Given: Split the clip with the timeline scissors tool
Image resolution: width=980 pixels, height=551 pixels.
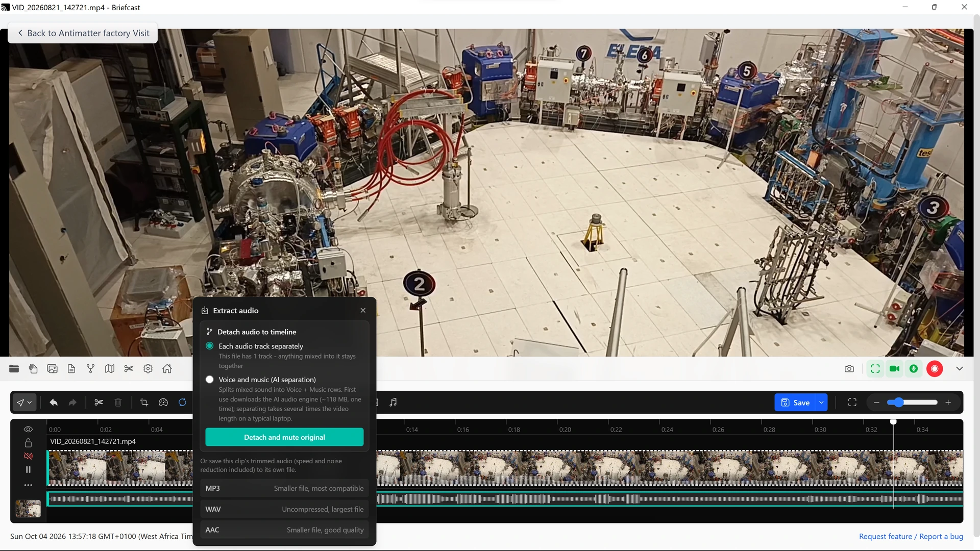Looking at the screenshot, I should [x=99, y=402].
